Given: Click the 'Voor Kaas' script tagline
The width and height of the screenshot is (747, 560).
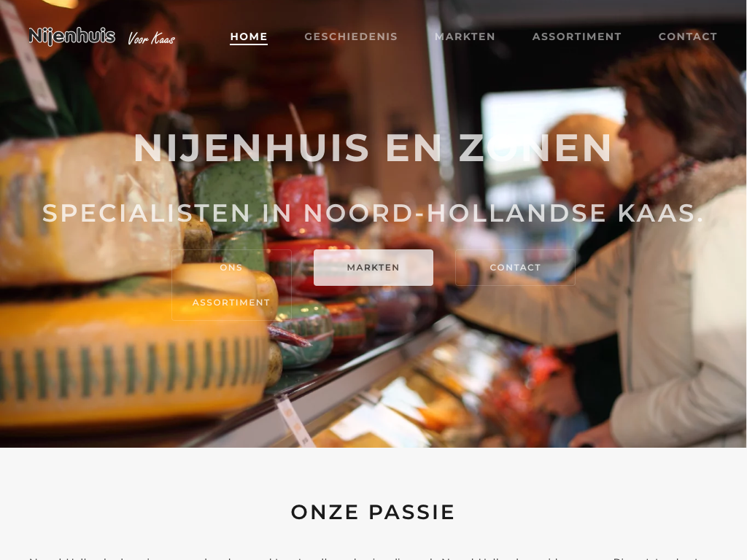Looking at the screenshot, I should (152, 38).
